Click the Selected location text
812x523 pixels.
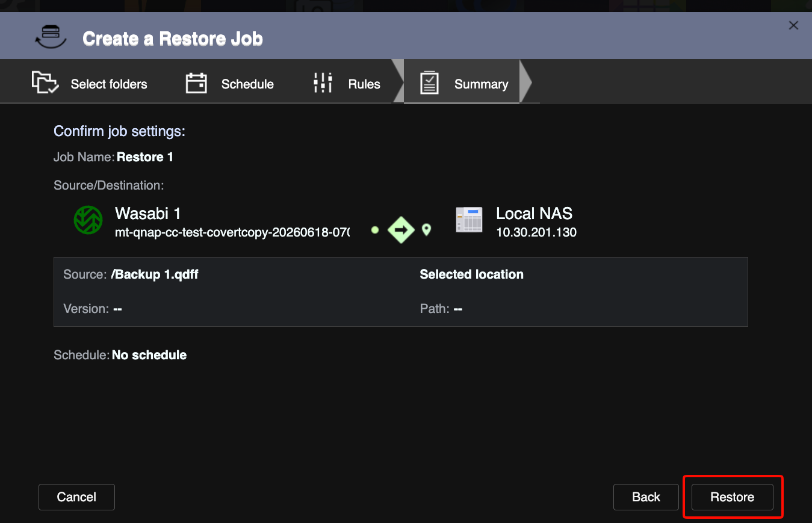pyautogui.click(x=471, y=274)
